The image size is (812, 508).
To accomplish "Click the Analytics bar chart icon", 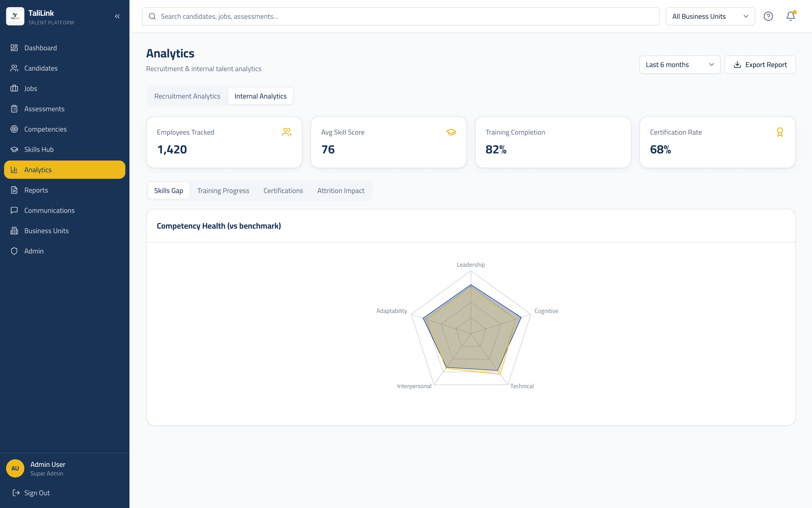I will pyautogui.click(x=14, y=170).
